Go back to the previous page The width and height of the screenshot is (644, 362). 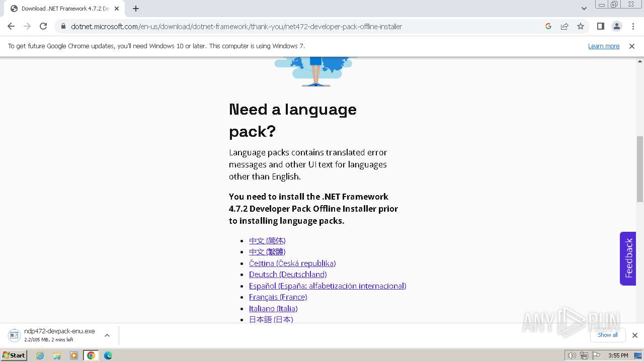[11, 27]
